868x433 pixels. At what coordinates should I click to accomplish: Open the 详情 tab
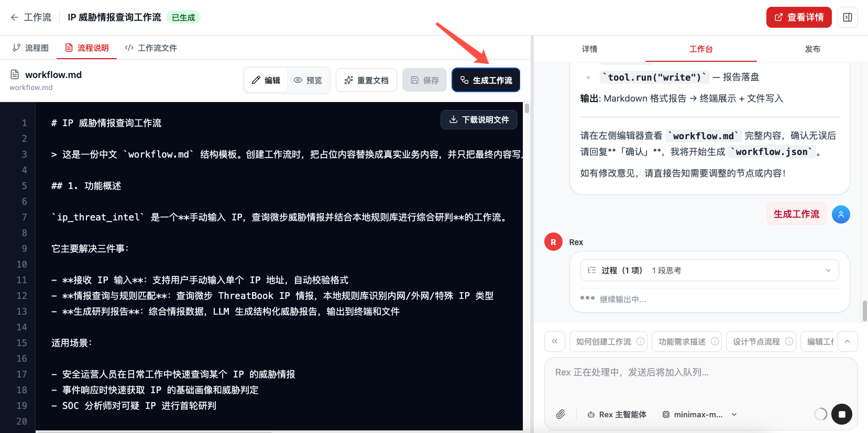589,49
